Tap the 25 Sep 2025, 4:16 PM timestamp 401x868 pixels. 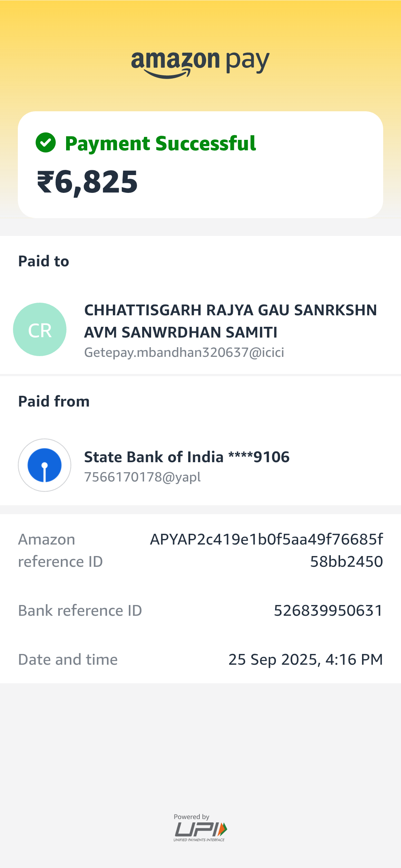point(306,660)
